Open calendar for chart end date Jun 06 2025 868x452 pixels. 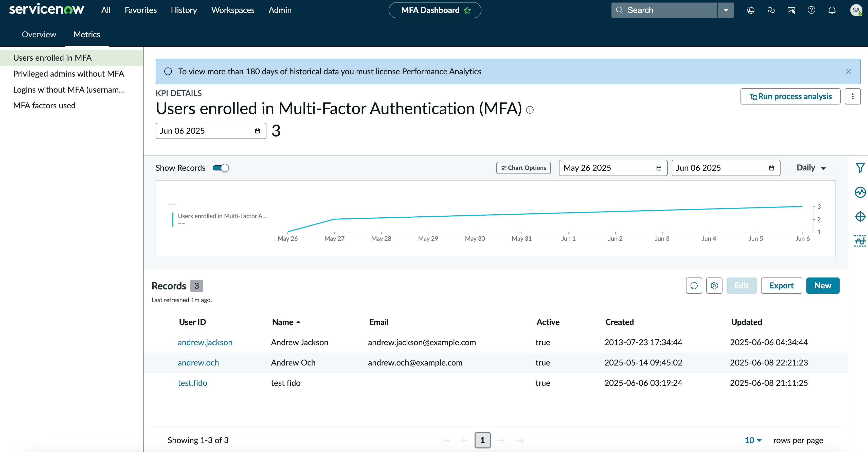click(772, 168)
